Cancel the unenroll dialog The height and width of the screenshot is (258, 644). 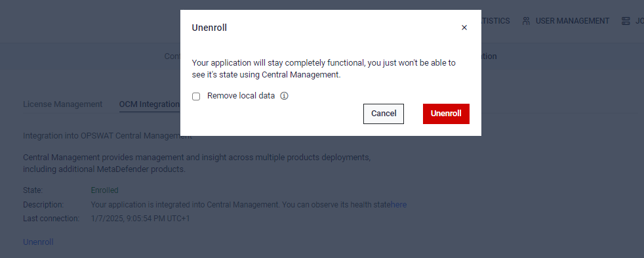384,114
